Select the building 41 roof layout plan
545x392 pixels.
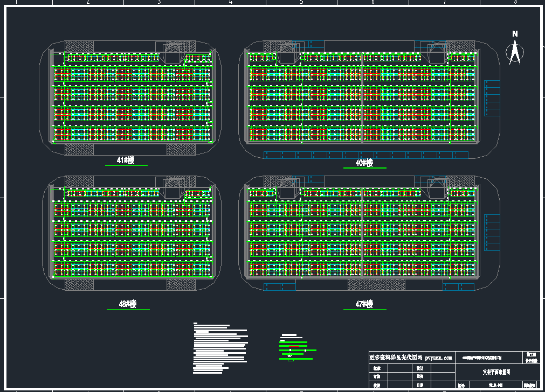coord(130,97)
